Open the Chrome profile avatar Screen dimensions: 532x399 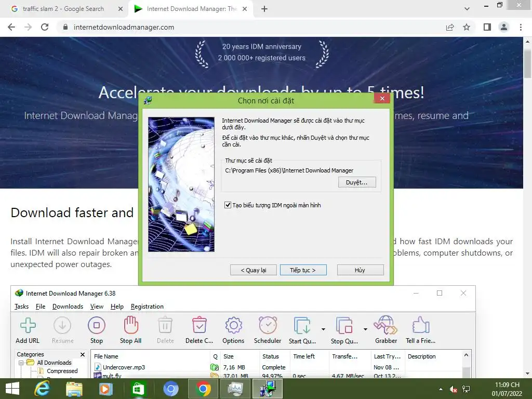504,27
